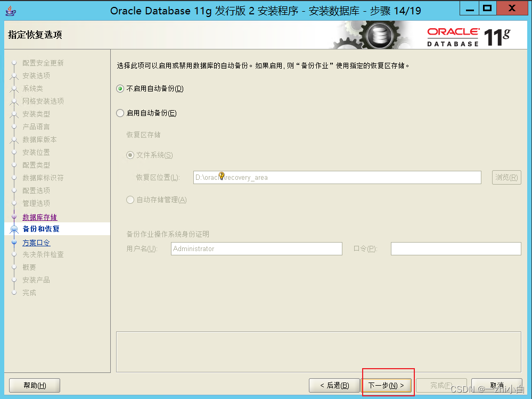Click the 指定恢复选项 page heading
The height and width of the screenshot is (399, 532).
35,35
